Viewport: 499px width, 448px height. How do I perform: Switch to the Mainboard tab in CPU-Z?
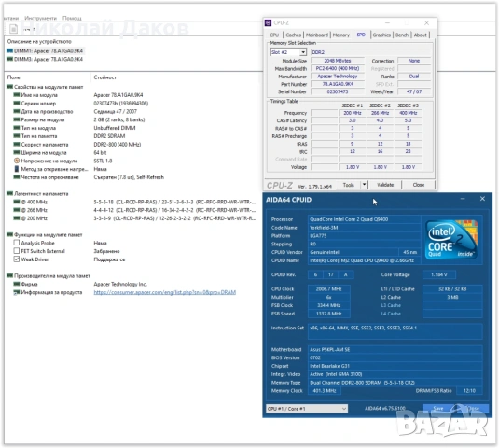317,35
